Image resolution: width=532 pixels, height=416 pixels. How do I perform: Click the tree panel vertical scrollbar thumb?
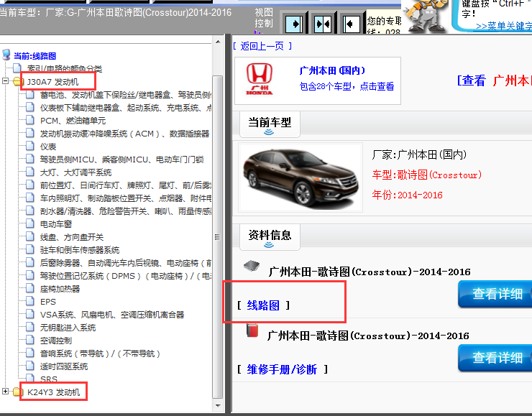click(218, 236)
